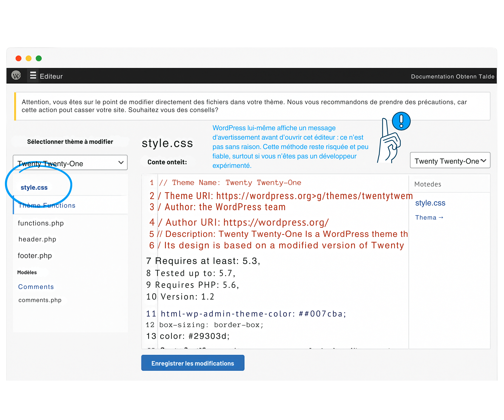Click the Motedes panel header
504x420 pixels.
click(428, 184)
